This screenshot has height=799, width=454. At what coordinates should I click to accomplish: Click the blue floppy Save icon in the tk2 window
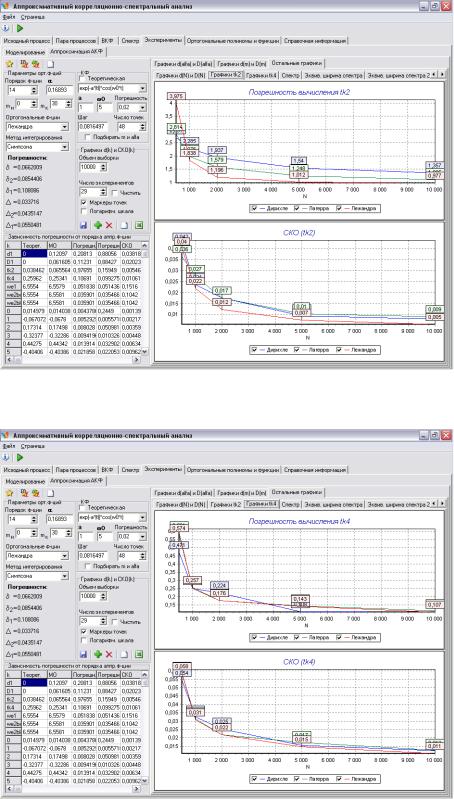[84, 225]
